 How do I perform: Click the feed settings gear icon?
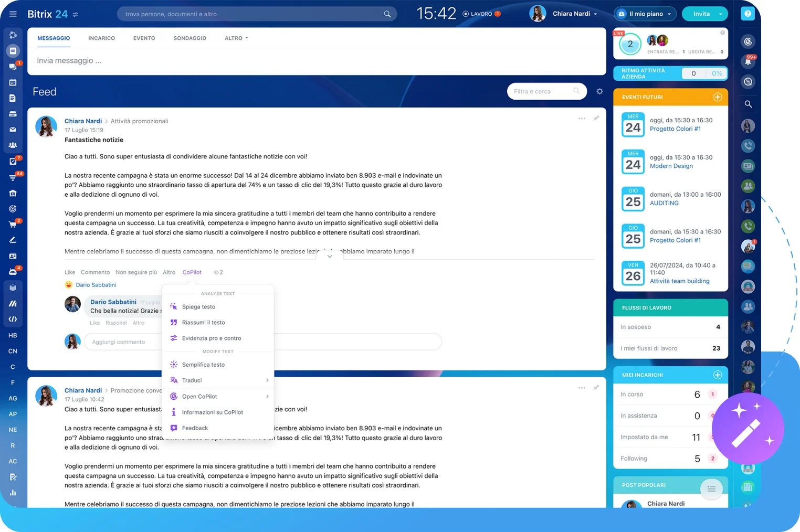[x=599, y=91]
